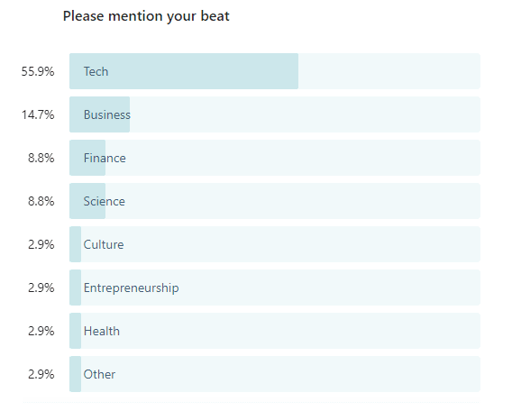Click the 55.9% percentage label

(38, 71)
